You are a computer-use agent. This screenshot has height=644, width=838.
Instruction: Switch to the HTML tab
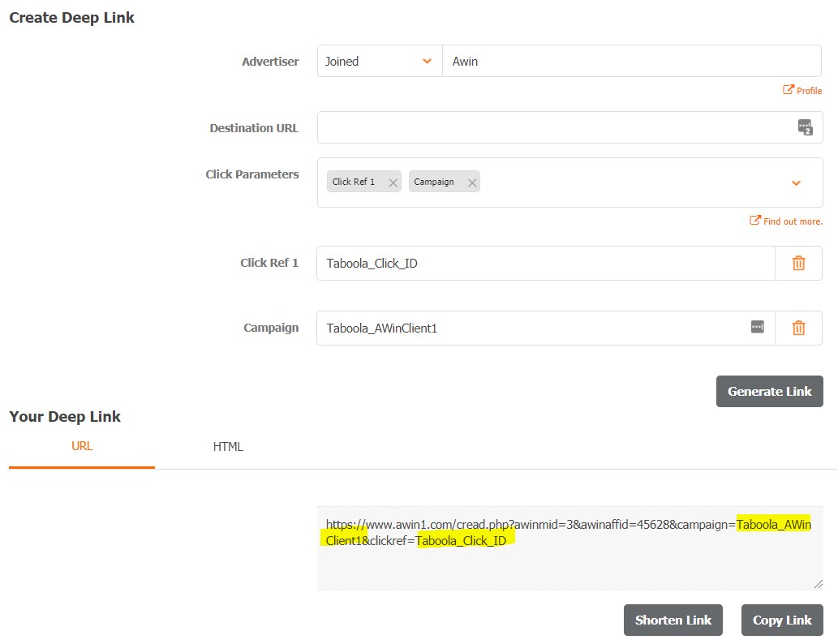click(228, 446)
